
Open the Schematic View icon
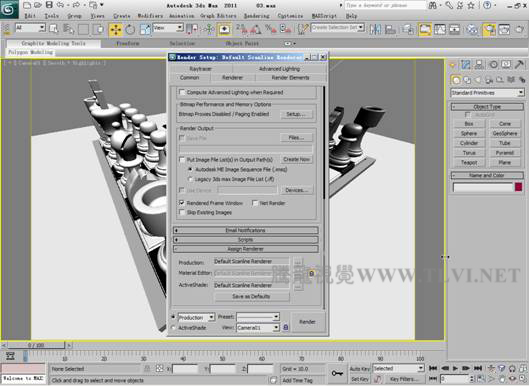pyautogui.click(x=454, y=29)
